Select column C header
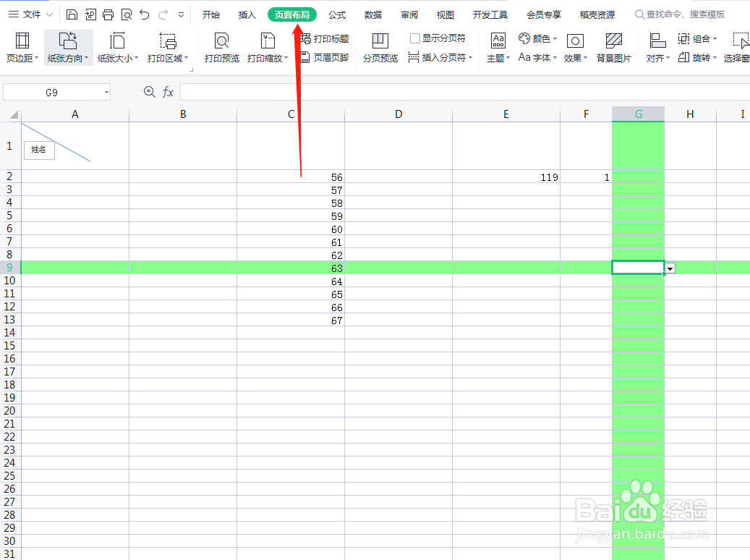 (291, 114)
